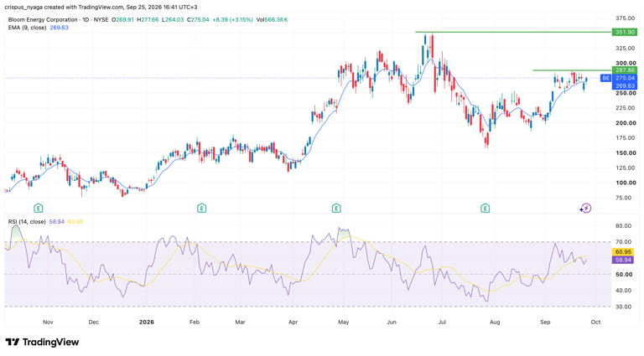The height and width of the screenshot is (356, 644).
Task: Click the earnings marker icon near May
Action: [336, 209]
